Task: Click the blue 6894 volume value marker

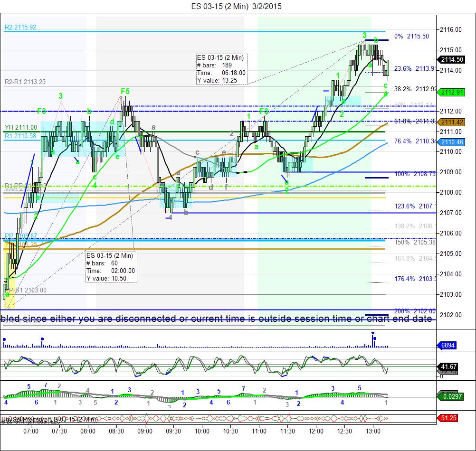Action: tap(447, 345)
